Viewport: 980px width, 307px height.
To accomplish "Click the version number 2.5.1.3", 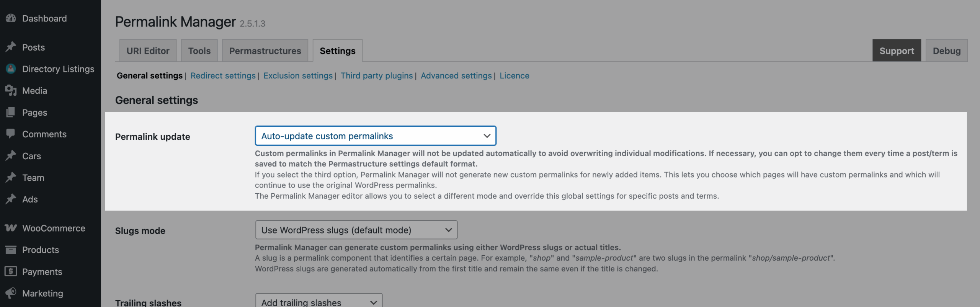I will [x=252, y=24].
